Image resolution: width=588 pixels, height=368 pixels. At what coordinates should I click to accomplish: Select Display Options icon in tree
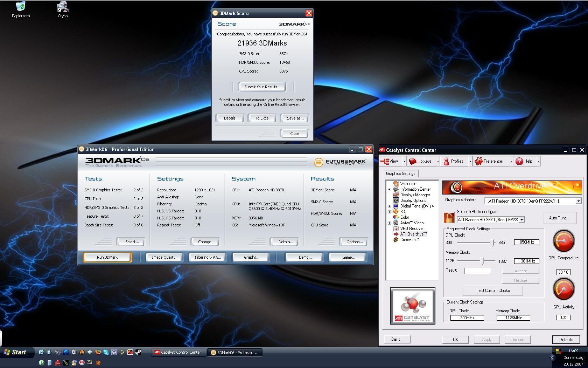tap(396, 200)
